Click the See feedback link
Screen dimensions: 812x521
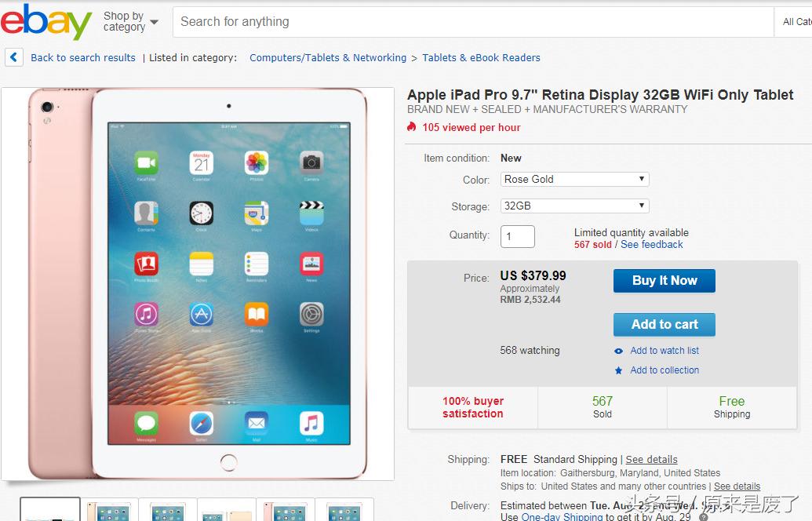pyautogui.click(x=651, y=245)
